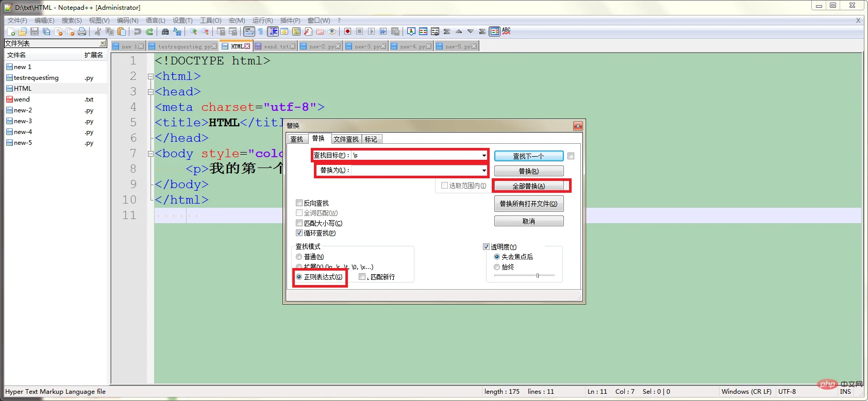Screen dimensions: 868x401
Task: Open the 搜索(S) menu
Action: (72, 21)
